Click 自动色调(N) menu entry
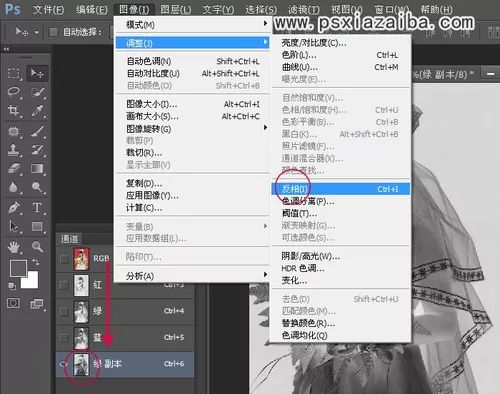The width and height of the screenshot is (500, 394). coord(192,61)
